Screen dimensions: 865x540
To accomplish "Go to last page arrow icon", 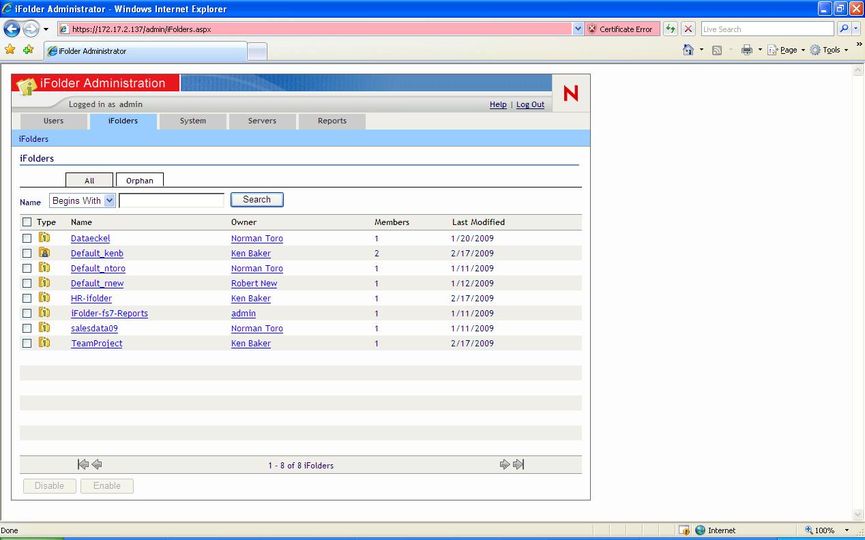I will click(518, 464).
